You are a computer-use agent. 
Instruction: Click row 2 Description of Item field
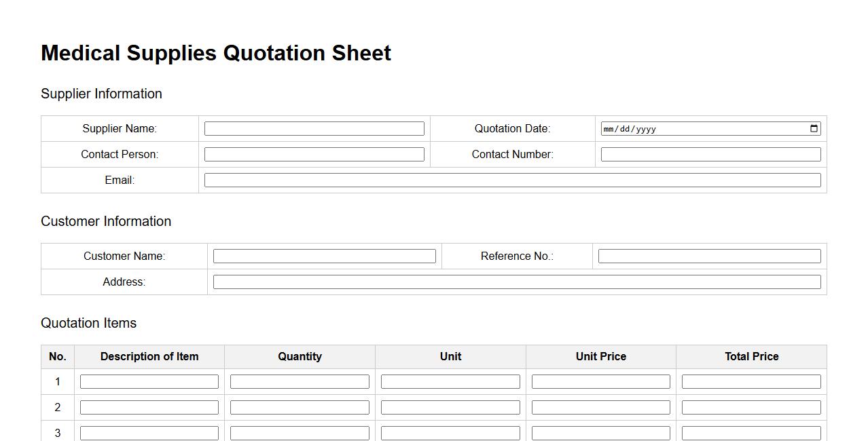click(x=149, y=408)
